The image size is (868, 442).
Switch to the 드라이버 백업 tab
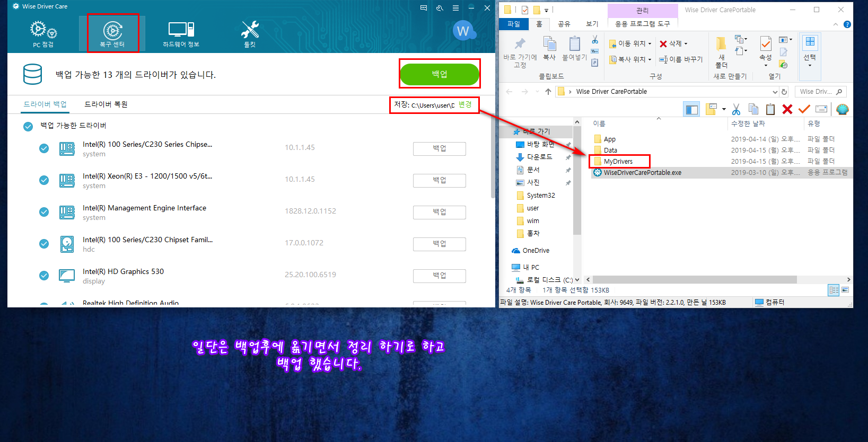click(x=45, y=104)
